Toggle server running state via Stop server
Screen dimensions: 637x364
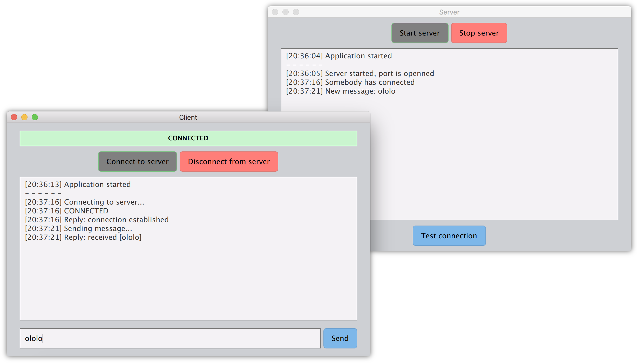click(479, 33)
